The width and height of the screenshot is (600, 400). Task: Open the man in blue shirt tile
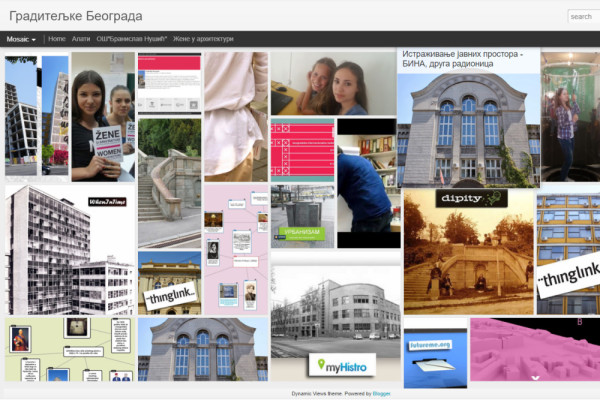coord(367,183)
